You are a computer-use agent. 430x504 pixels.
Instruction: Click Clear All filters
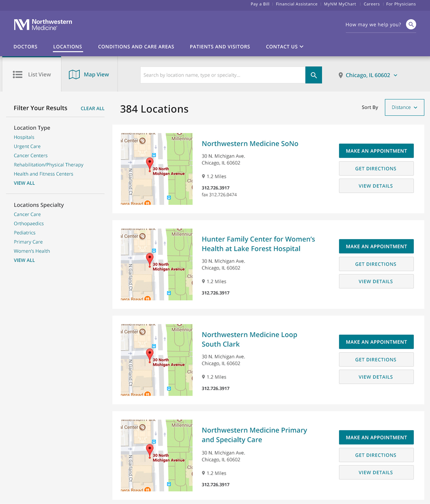pyautogui.click(x=93, y=109)
